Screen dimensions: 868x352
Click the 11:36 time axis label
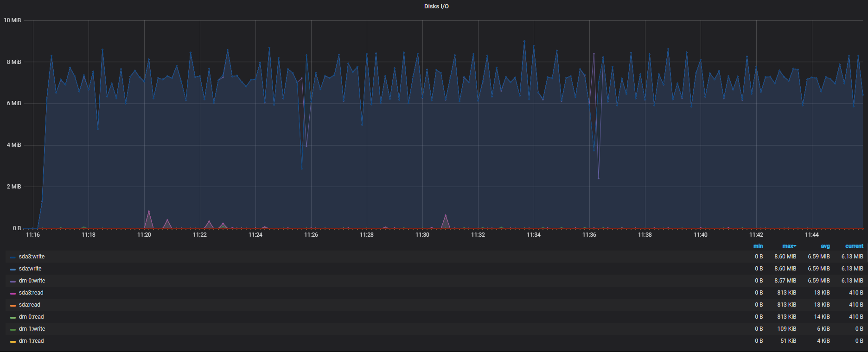coord(589,235)
